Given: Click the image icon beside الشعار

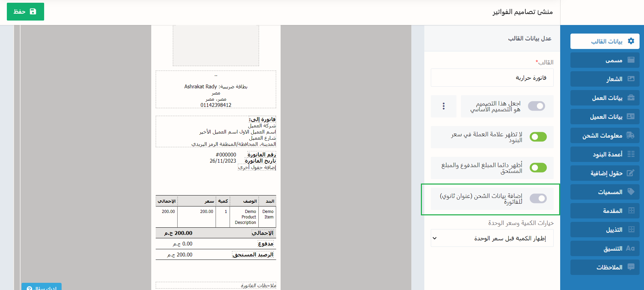Looking at the screenshot, I should point(631,79).
